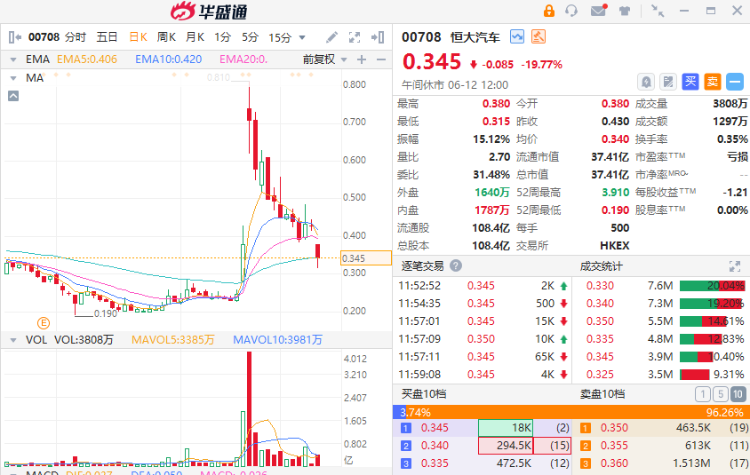Screen dimensions: 750x475
Task: Click bid level 1 price 0.345
Action: [434, 428]
